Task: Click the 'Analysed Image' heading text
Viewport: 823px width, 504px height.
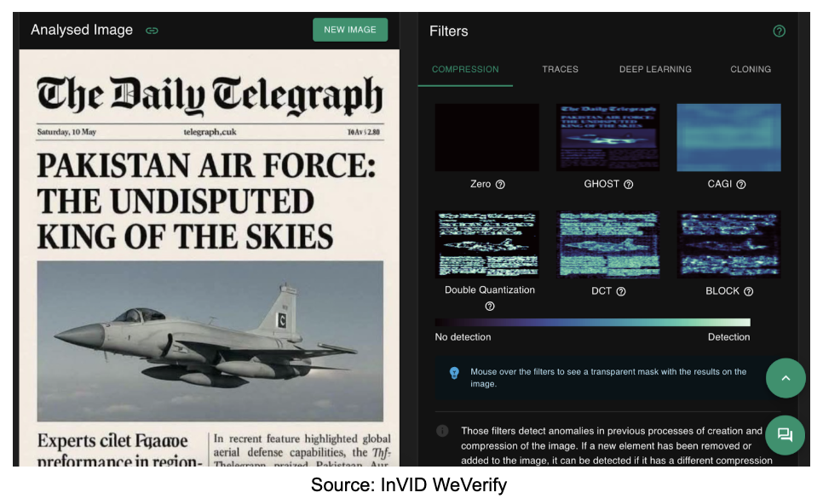Action: (82, 30)
